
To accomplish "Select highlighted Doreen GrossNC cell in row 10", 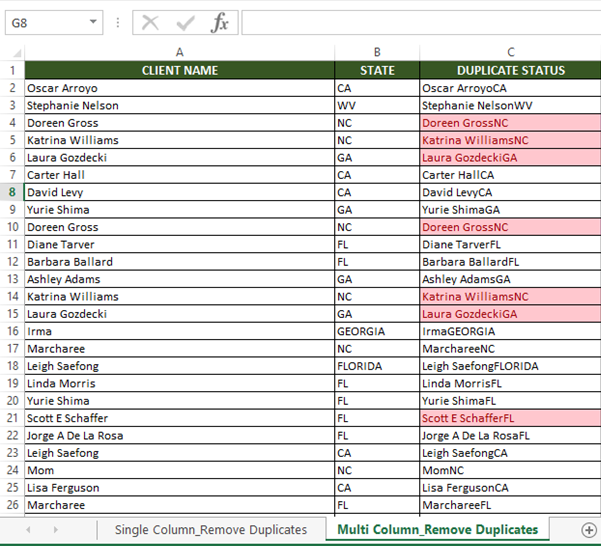I will pos(511,227).
